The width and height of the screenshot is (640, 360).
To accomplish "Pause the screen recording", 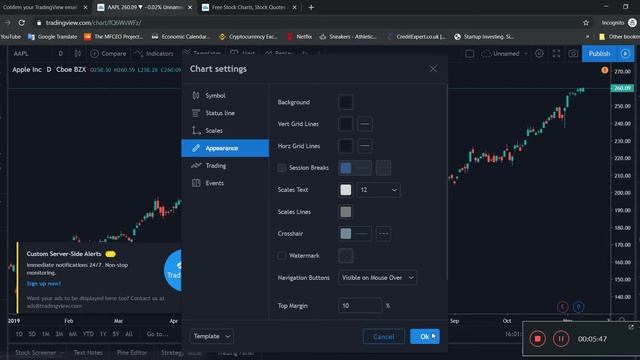I will [x=561, y=339].
